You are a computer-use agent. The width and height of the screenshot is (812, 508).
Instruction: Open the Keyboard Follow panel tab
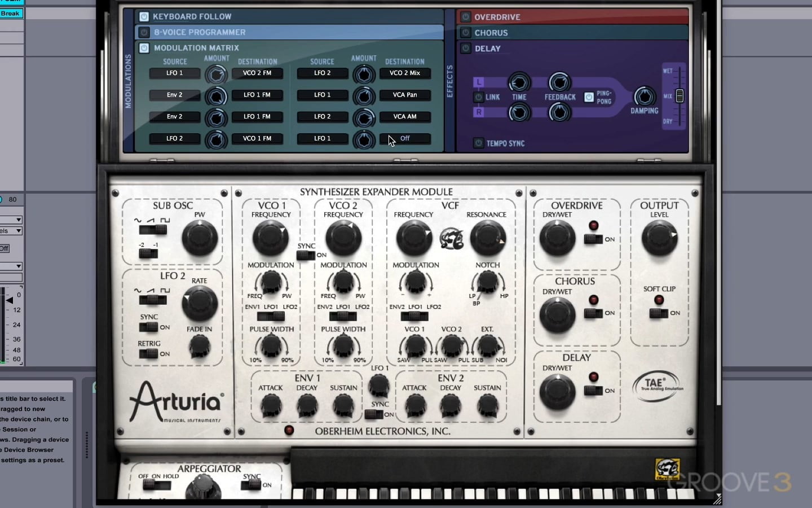point(289,16)
